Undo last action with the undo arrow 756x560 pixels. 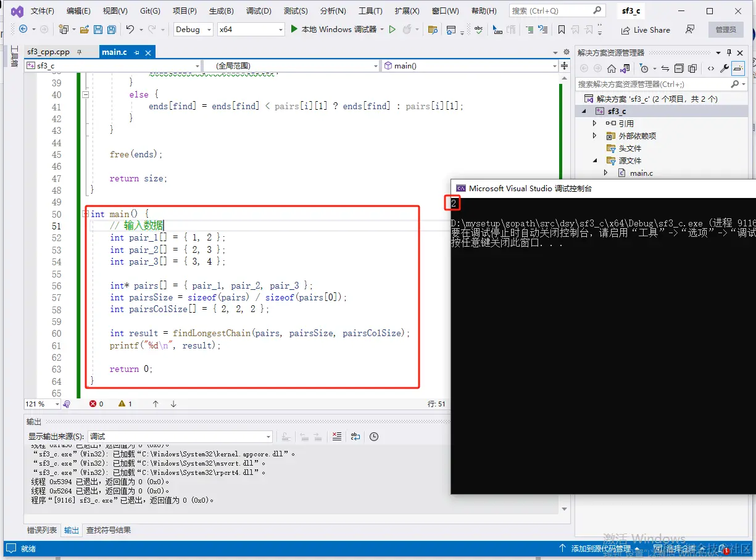pos(130,30)
